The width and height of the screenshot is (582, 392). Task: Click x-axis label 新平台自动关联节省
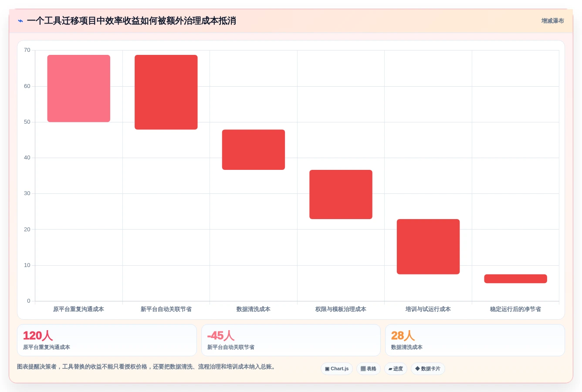166,309
